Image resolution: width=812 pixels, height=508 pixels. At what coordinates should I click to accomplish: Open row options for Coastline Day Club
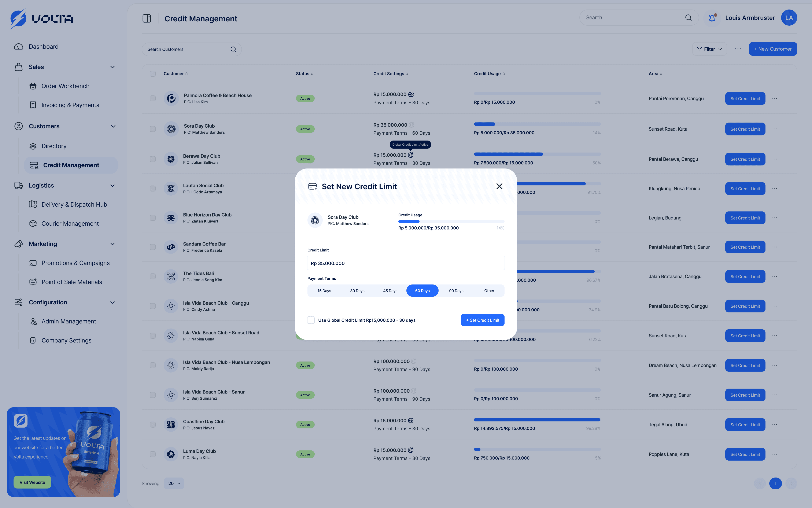[775, 425]
